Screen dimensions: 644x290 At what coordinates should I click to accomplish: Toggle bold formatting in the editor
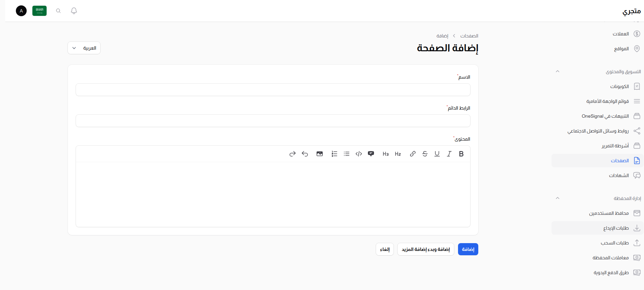coord(461,154)
